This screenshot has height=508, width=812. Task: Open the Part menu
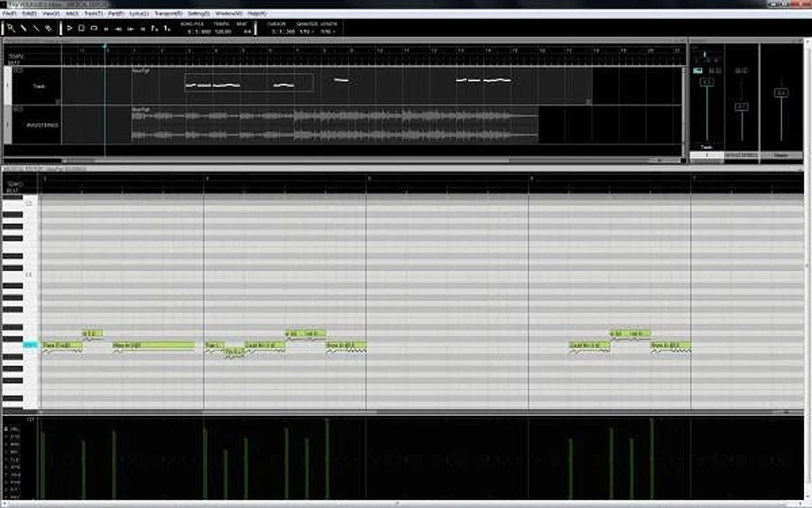click(115, 14)
